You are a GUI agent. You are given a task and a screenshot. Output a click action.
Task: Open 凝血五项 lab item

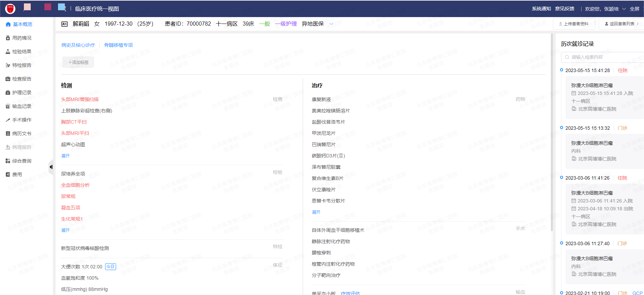pos(71,208)
